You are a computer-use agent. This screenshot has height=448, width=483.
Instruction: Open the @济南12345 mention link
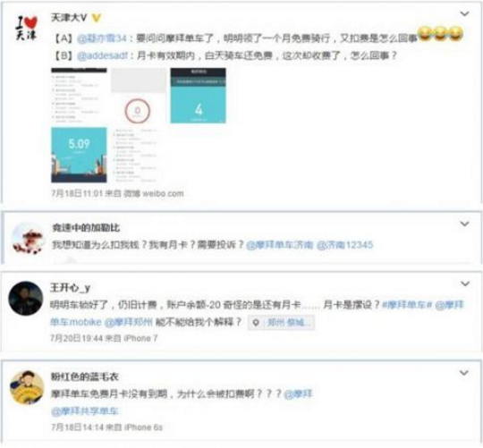point(344,245)
